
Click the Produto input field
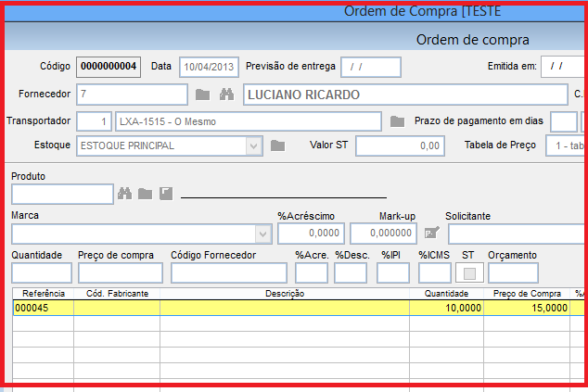[x=63, y=194]
